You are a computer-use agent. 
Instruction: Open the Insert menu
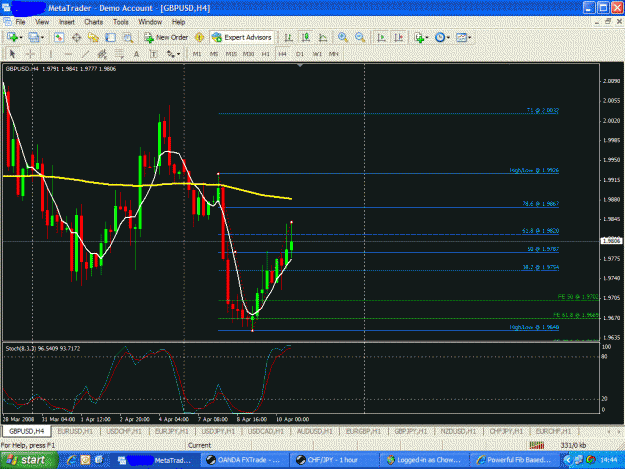click(67, 22)
